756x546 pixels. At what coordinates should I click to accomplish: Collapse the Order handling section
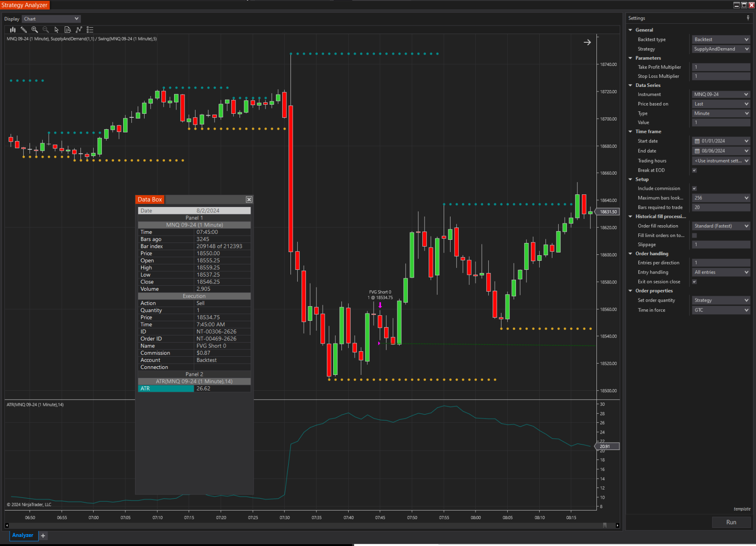pos(631,254)
